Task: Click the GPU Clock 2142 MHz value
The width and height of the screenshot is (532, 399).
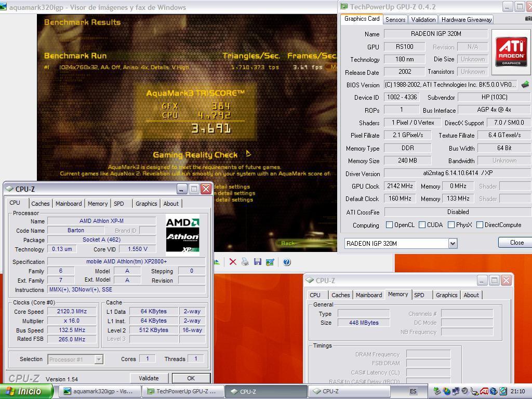Action: [x=400, y=186]
